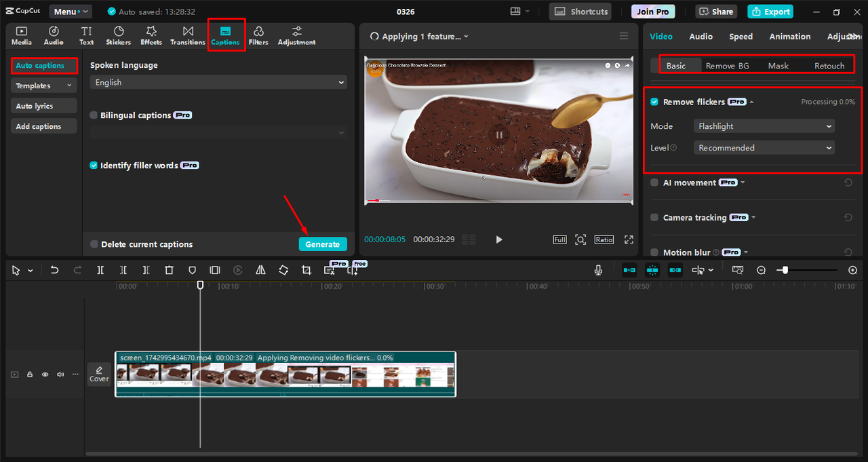Start recording with the microphone icon

click(x=597, y=269)
